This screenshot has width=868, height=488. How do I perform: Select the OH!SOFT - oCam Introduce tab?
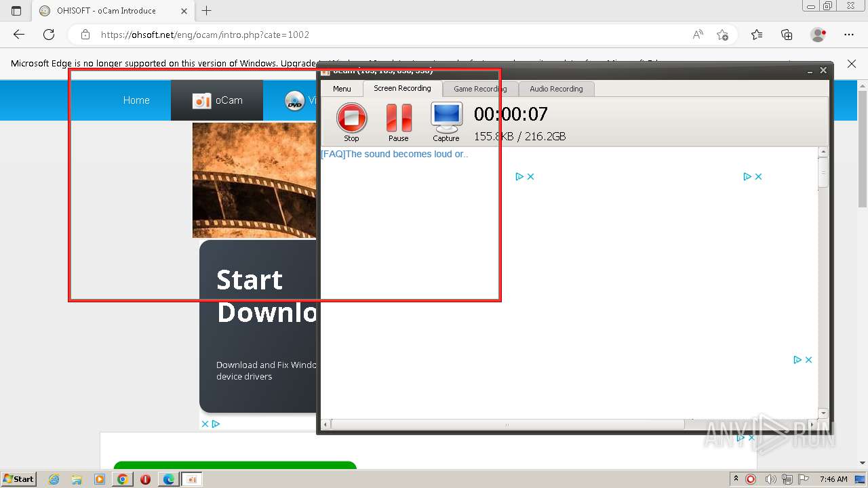pyautogui.click(x=114, y=11)
